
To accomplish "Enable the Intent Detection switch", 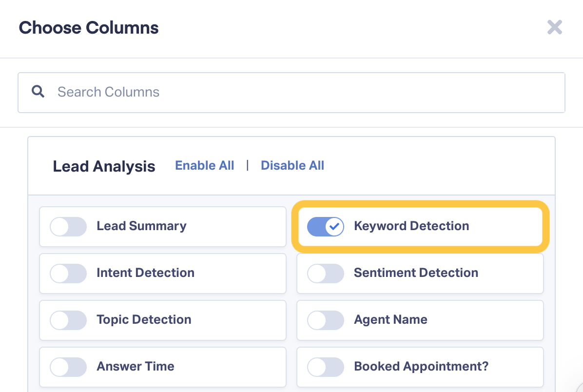I will tap(68, 274).
